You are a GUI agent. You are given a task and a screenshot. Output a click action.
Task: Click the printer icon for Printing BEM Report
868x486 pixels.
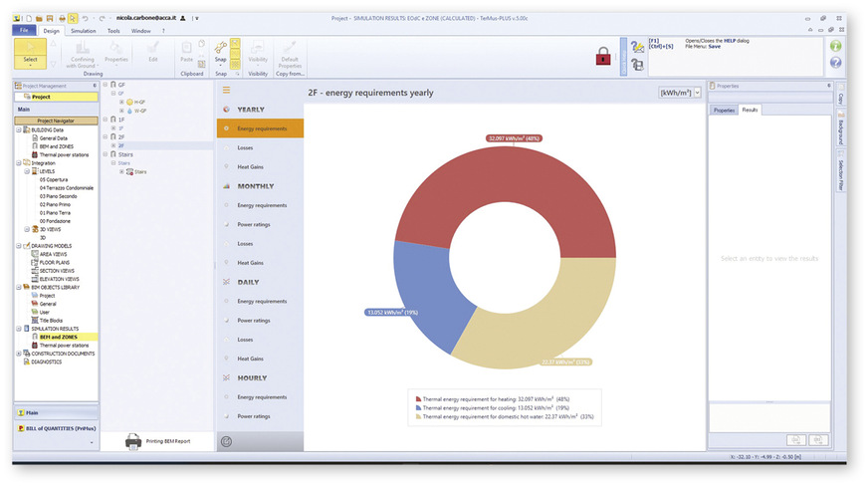point(133,441)
